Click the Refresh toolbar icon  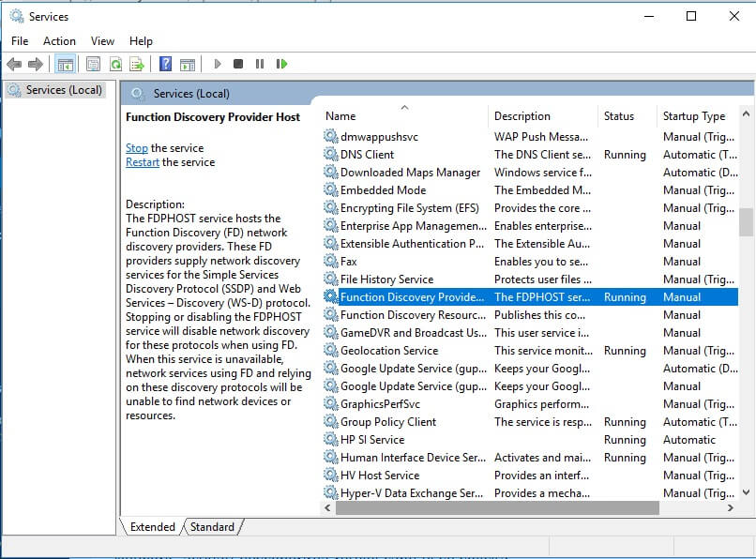(115, 65)
